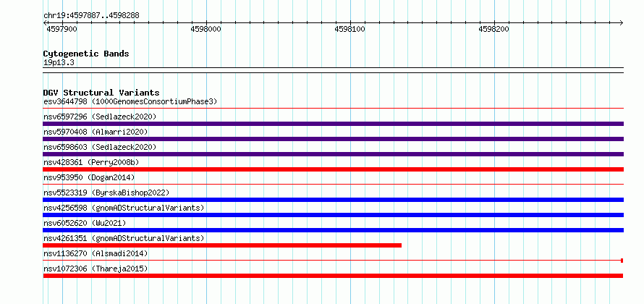Click the red bar for nsv428361
The image size is (644, 304).
pyautogui.click(x=333, y=169)
